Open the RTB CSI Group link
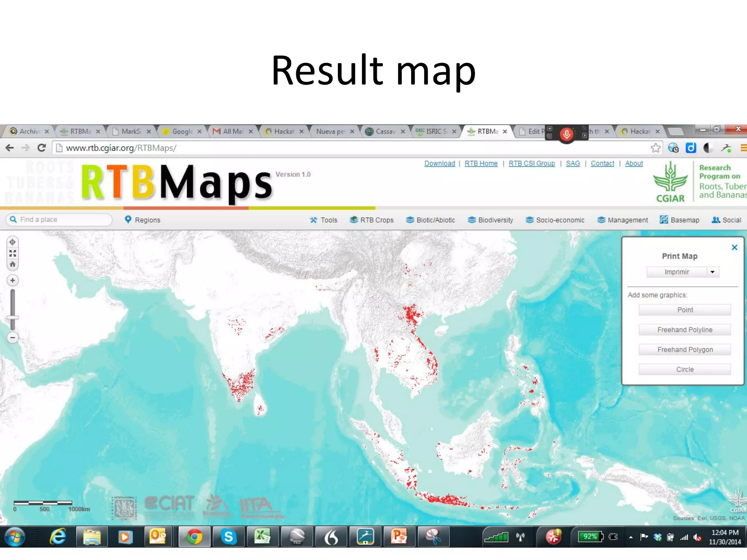Screen dimensions: 747x560 coord(531,163)
